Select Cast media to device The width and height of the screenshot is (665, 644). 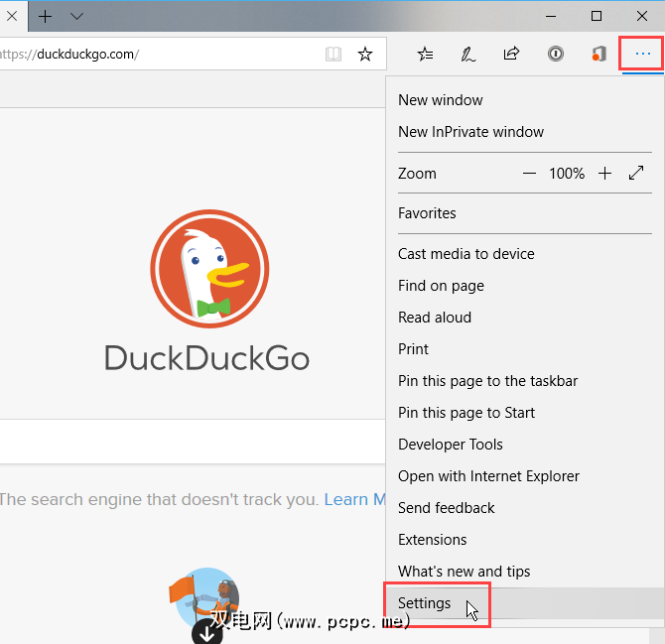[x=524, y=254]
